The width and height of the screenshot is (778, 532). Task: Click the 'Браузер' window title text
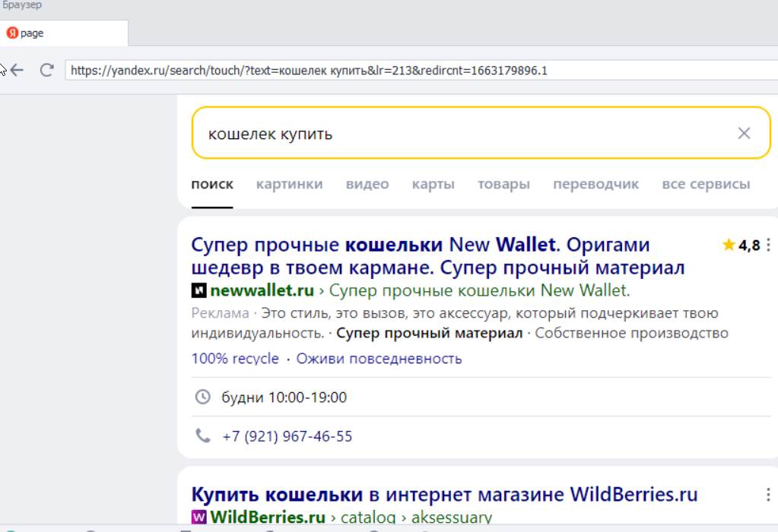[22, 5]
